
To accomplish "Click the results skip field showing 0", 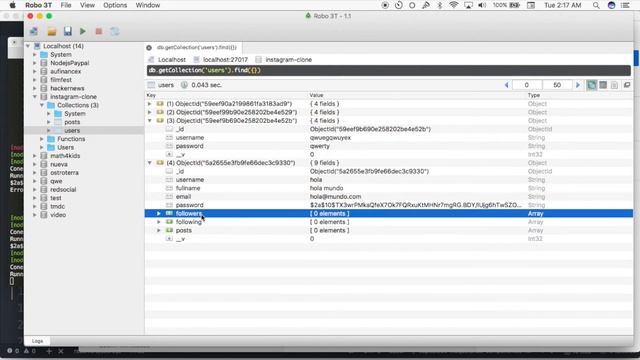I will (527, 85).
